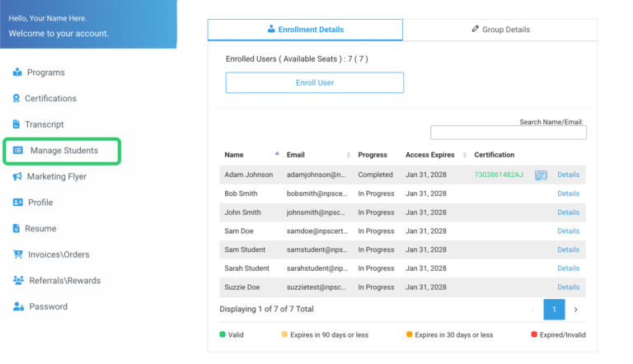Open Details for Sam Student

[568, 250]
